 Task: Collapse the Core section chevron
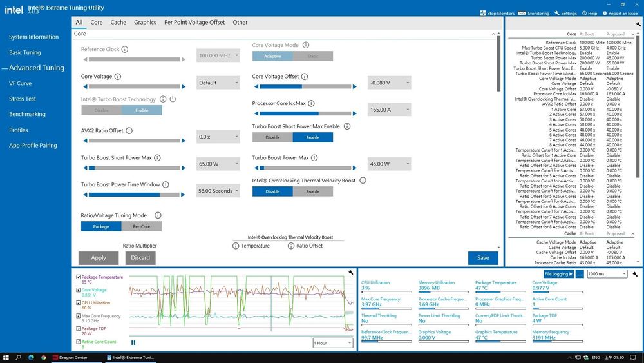pos(493,34)
